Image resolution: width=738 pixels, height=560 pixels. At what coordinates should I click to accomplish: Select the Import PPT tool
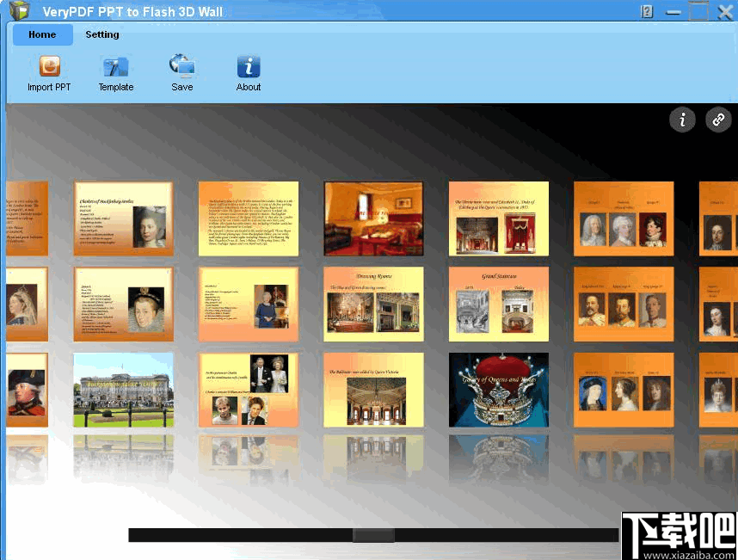[x=49, y=73]
